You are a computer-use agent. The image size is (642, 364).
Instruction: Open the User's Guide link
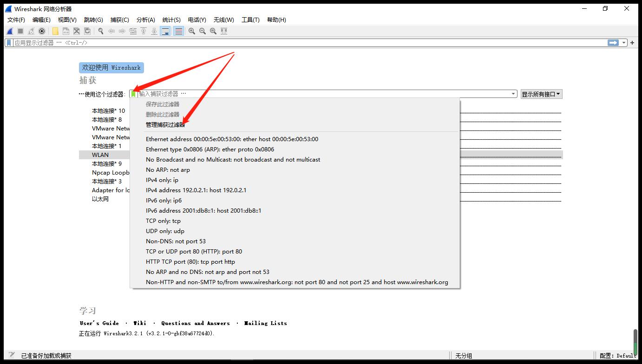point(99,323)
